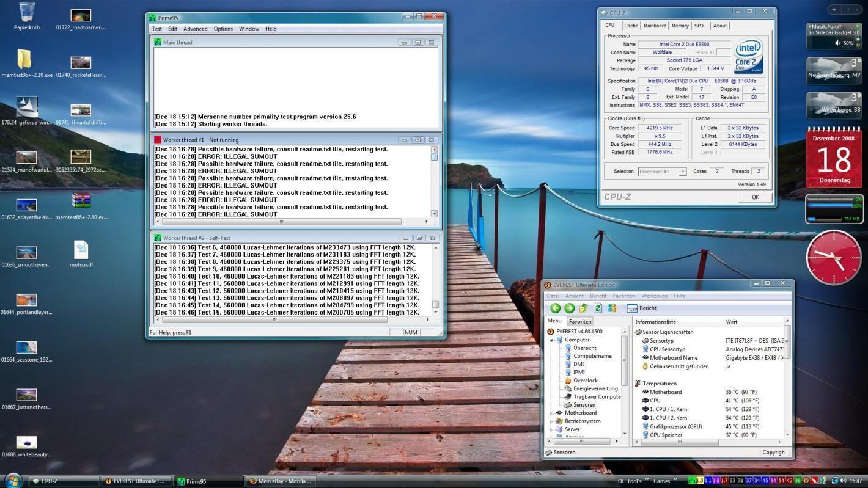Click the green Forward arrow in EVEREST
Viewport: 868px width, 488px height.
(x=569, y=308)
